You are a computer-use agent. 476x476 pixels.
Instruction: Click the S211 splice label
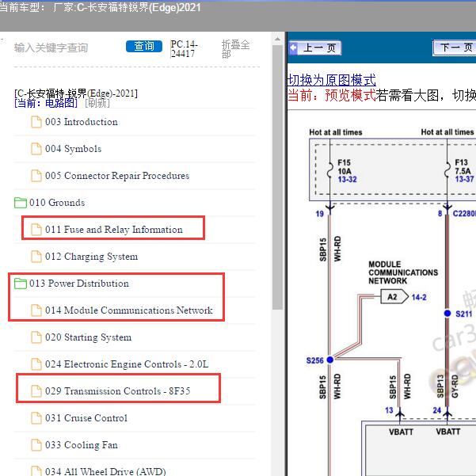click(x=464, y=314)
